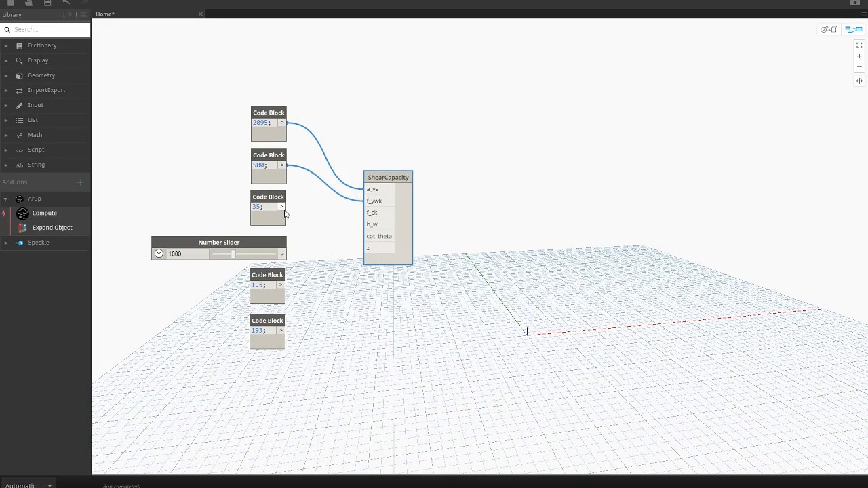
Task: Expand the List category
Action: (x=6, y=120)
